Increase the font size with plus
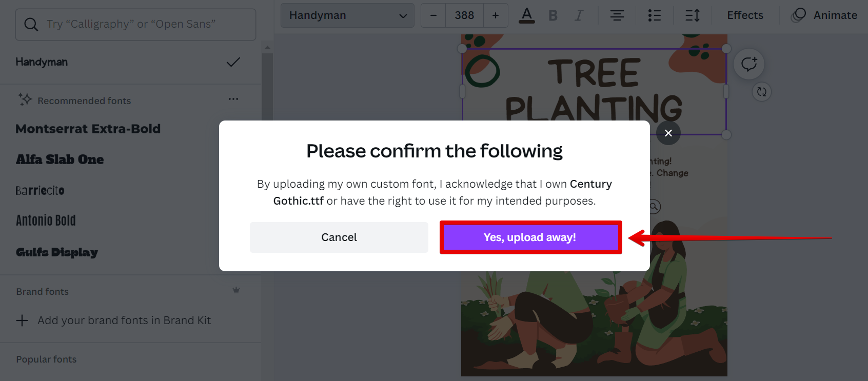Image resolution: width=868 pixels, height=381 pixels. tap(496, 15)
